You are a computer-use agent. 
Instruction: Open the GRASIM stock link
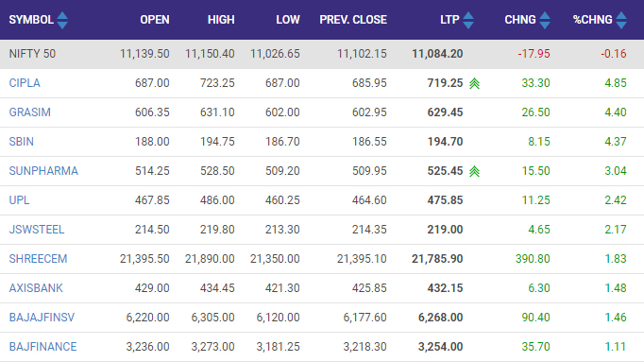[29, 112]
